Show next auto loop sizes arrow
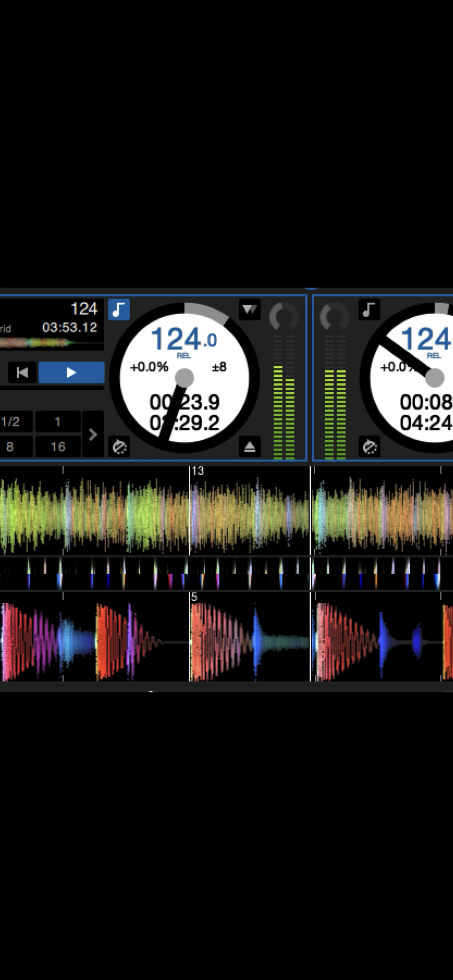453x980 pixels. coord(93,434)
